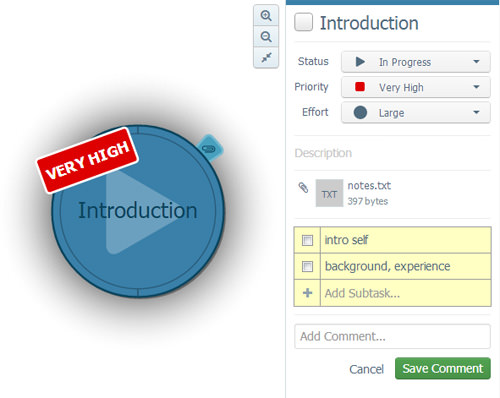This screenshot has height=398, width=500.
Task: Click the Add Comment text field
Action: (x=392, y=336)
